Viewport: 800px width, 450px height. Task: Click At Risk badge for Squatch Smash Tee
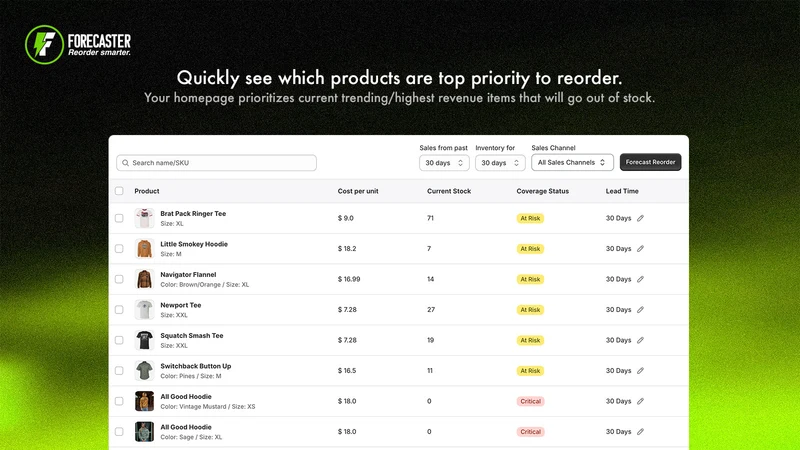tap(530, 340)
